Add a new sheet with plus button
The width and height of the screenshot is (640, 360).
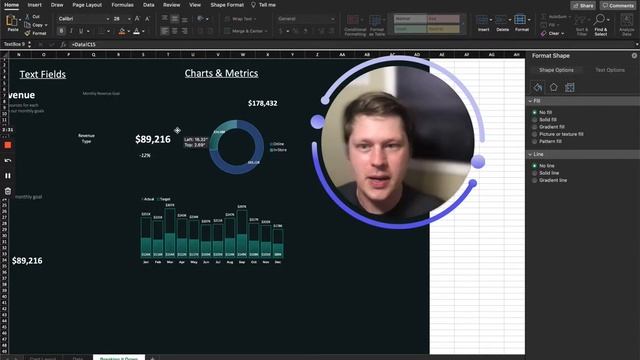[x=152, y=358]
